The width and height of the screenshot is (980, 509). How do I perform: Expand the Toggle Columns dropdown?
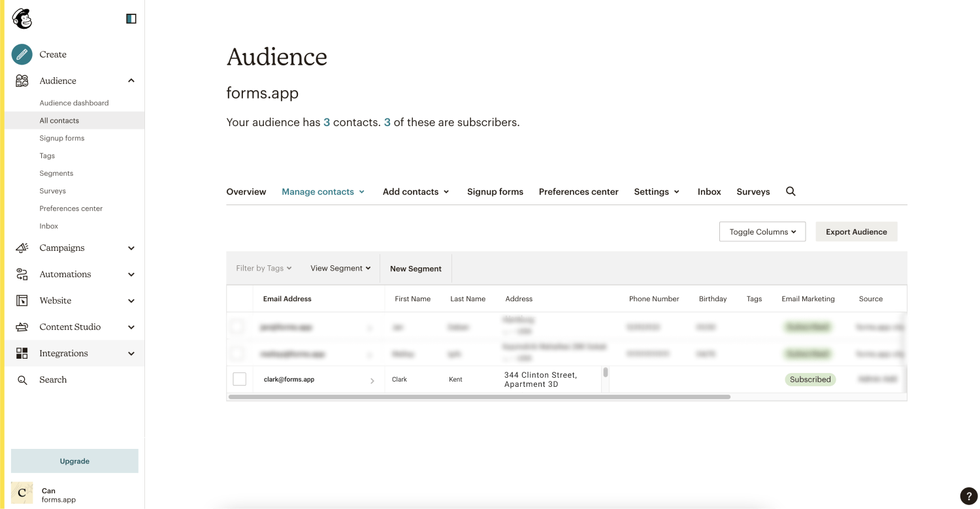[762, 231]
